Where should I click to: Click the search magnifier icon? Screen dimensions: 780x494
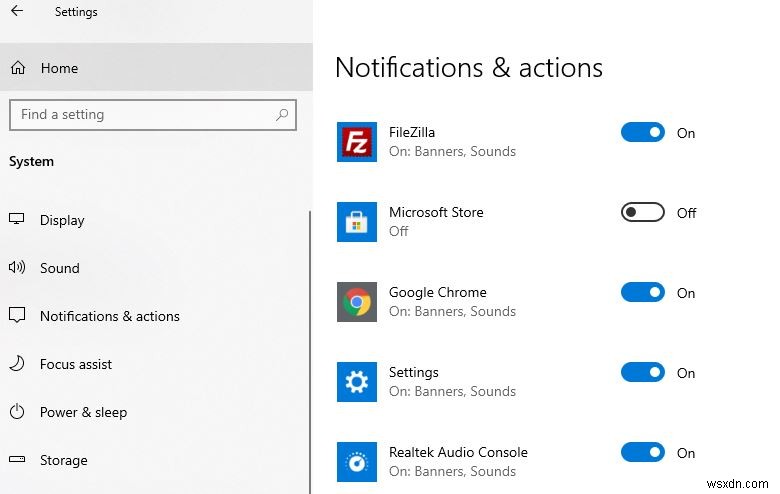coord(283,115)
